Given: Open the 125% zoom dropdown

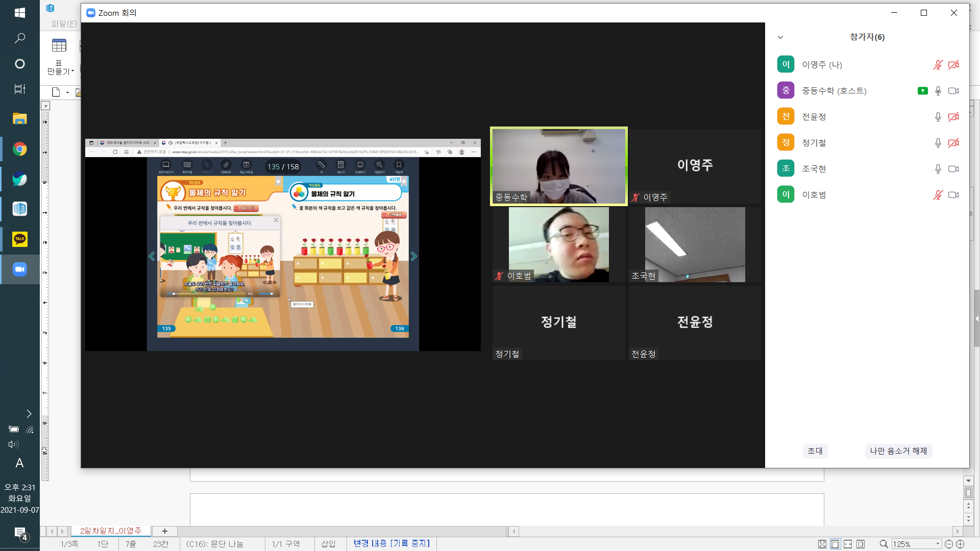Looking at the screenshot, I should click(938, 544).
